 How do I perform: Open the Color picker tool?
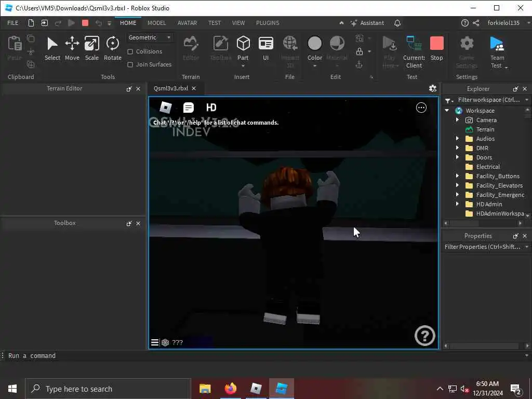click(x=314, y=49)
